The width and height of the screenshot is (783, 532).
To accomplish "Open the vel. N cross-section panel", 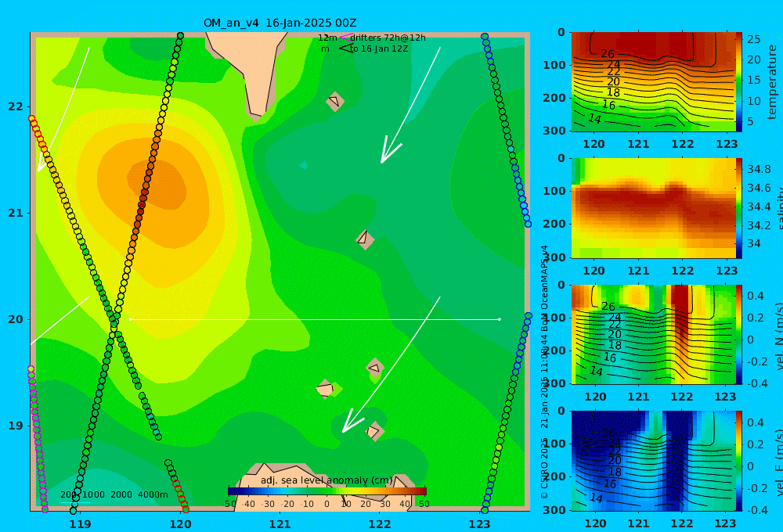I will tap(653, 334).
